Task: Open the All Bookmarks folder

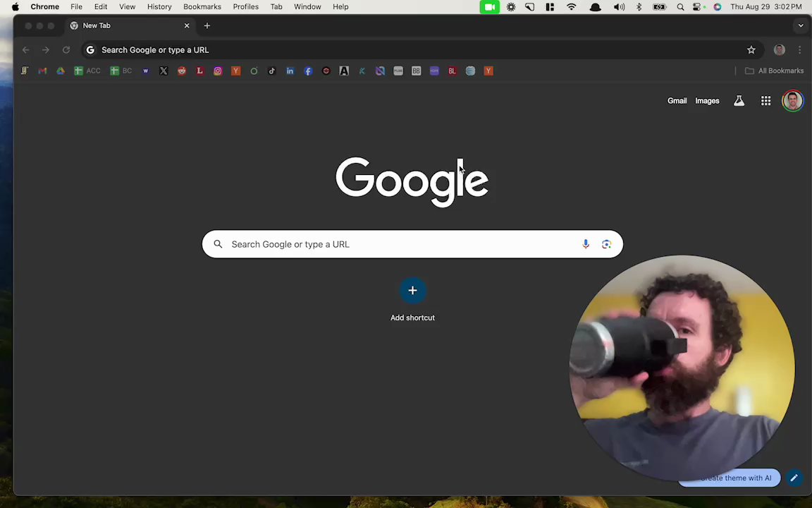Action: [x=774, y=71]
